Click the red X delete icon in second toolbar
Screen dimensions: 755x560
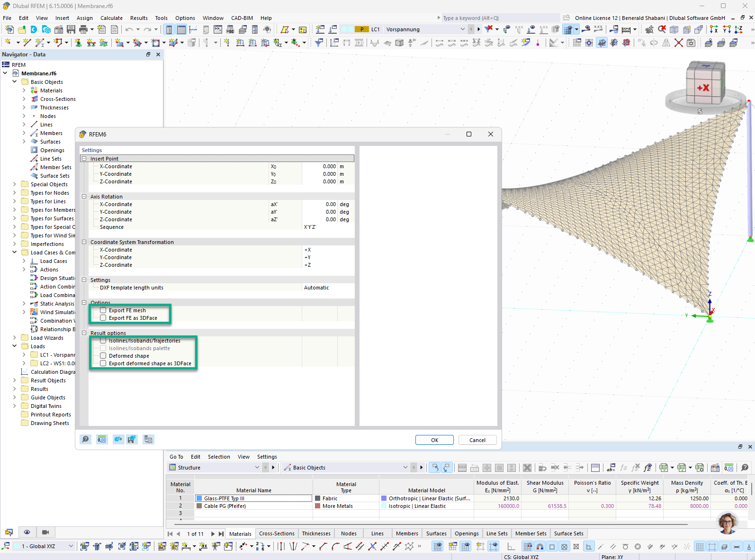679,43
